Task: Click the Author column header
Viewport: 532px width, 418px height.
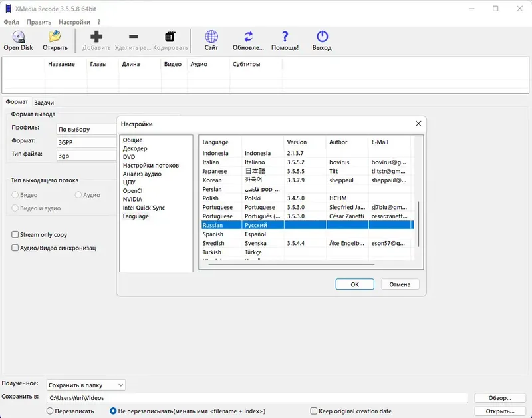Action: tap(346, 142)
